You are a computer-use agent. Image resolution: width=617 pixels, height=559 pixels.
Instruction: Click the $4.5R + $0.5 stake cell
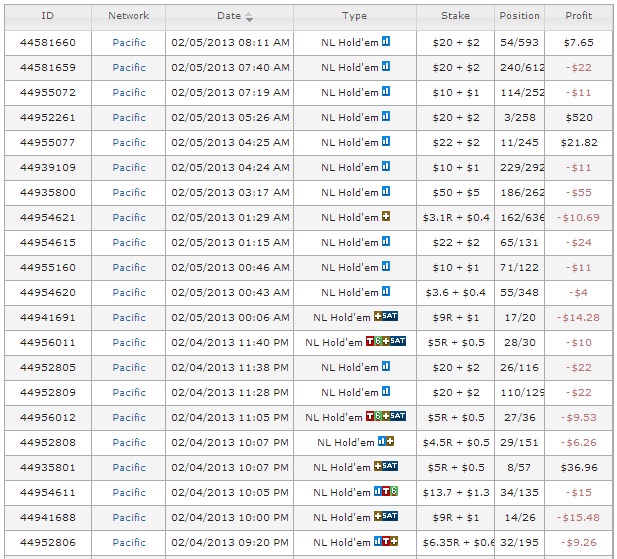coord(456,442)
